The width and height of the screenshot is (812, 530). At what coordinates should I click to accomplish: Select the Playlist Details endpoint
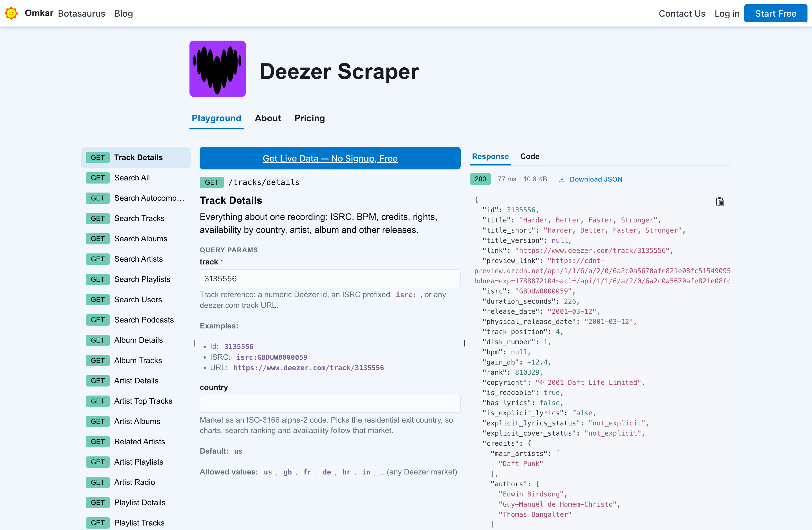[136, 502]
